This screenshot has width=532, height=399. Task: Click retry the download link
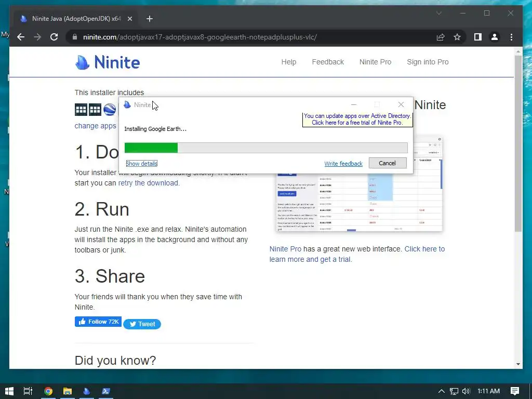click(x=148, y=183)
